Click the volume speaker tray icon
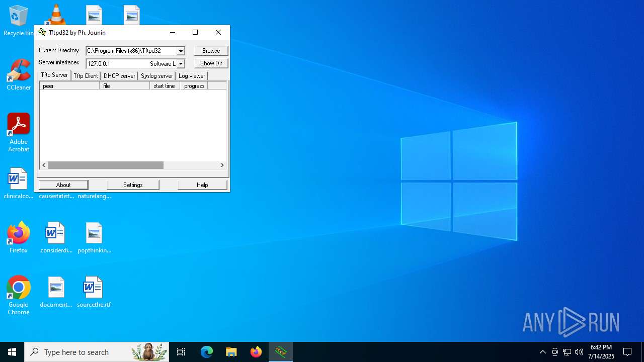The width and height of the screenshot is (644, 362). click(x=579, y=352)
